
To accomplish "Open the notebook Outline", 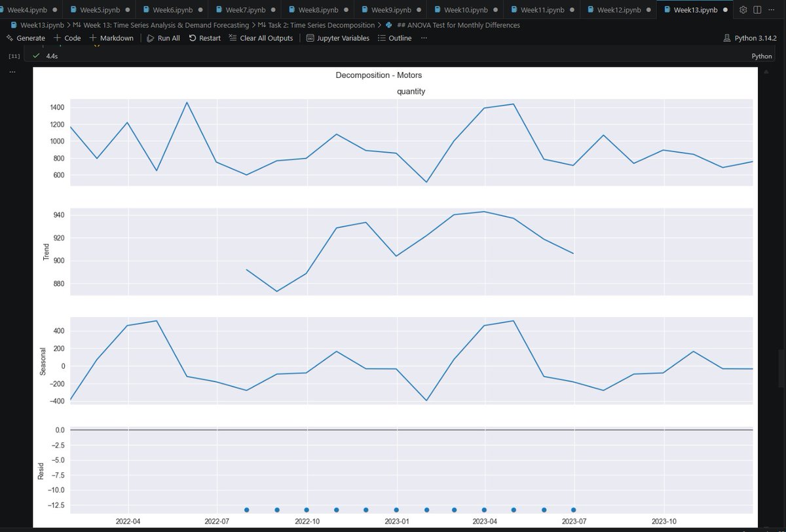I will [x=395, y=38].
